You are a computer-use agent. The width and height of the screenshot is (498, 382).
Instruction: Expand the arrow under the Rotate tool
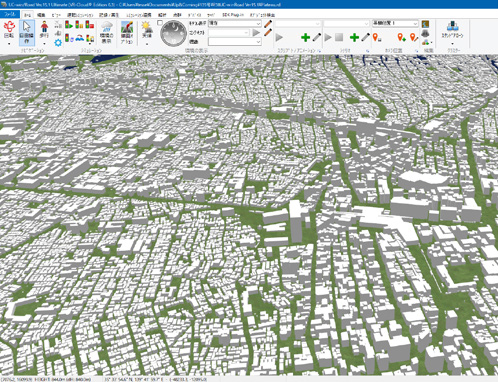(x=9, y=43)
